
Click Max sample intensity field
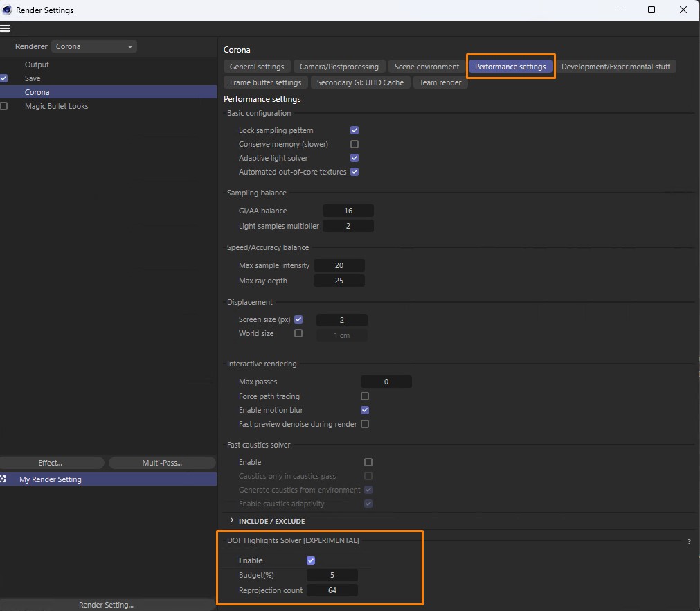[339, 265]
